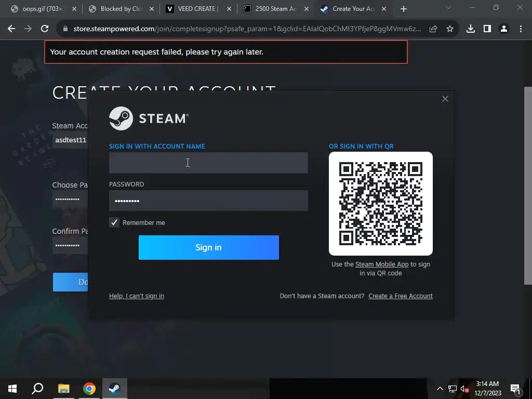Open Create a Free Account link
532x399 pixels.
401,296
